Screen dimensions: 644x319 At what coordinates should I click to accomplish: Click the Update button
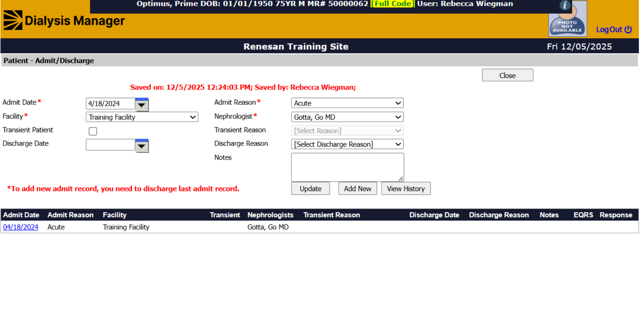pos(310,189)
